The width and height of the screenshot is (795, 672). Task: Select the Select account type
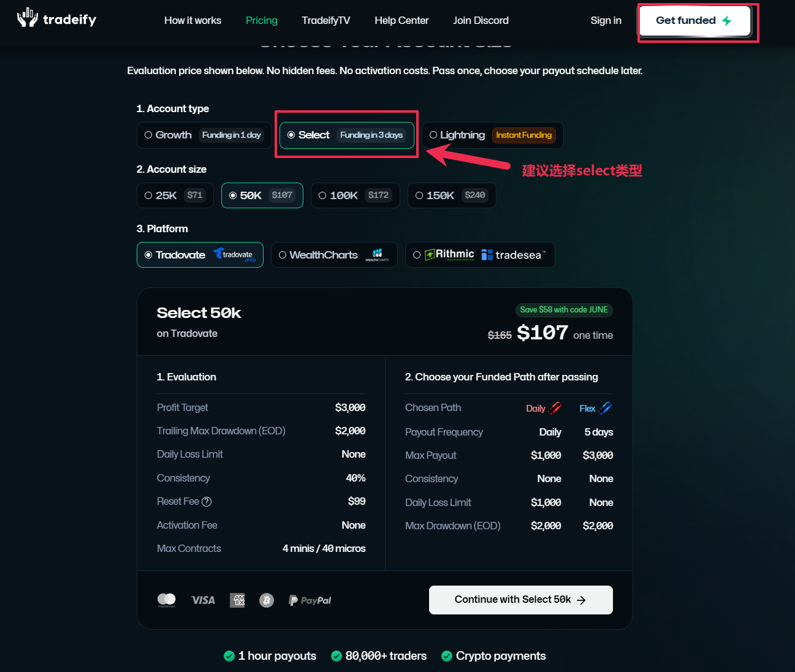click(x=347, y=135)
